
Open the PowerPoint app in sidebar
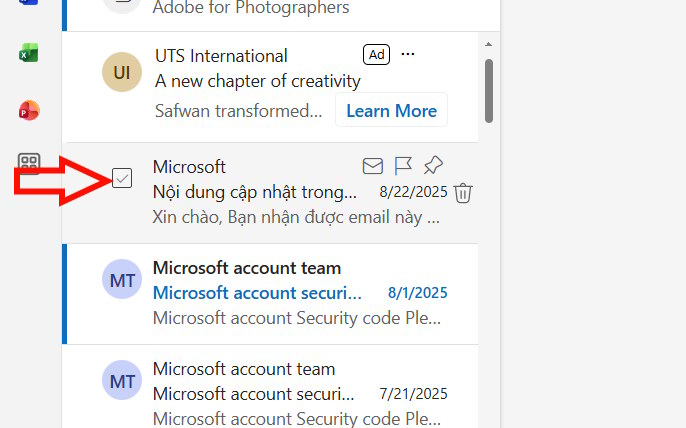29,110
